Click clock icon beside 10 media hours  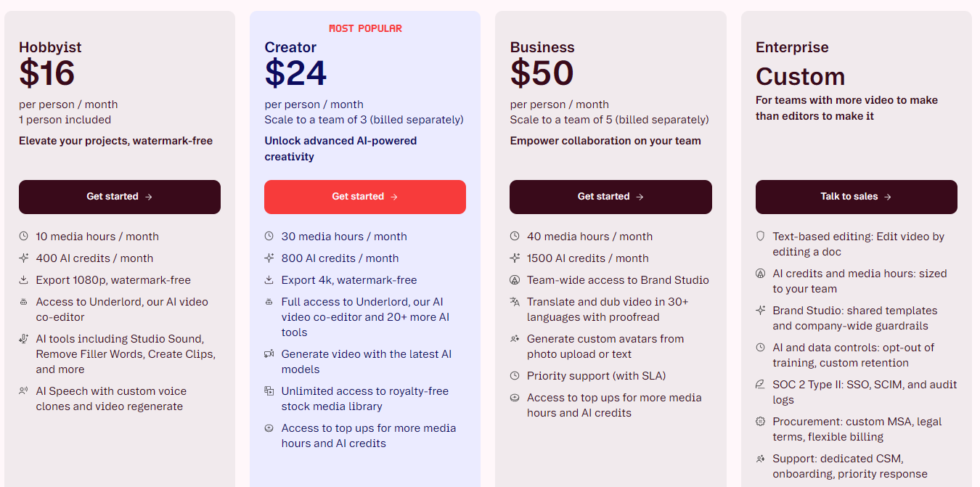23,236
